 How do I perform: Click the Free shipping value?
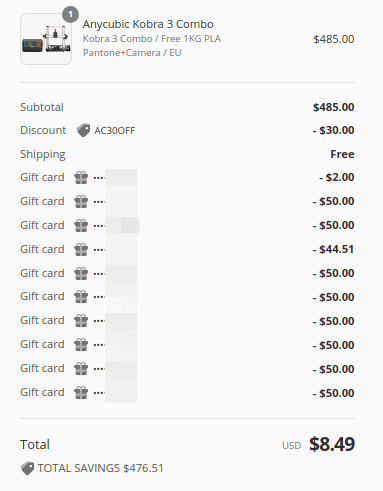coord(342,154)
